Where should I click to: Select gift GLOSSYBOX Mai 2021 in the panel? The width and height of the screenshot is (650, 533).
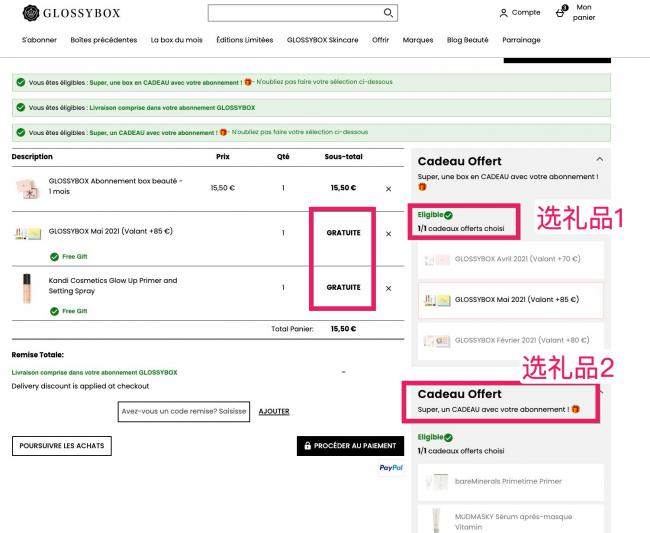point(511,300)
